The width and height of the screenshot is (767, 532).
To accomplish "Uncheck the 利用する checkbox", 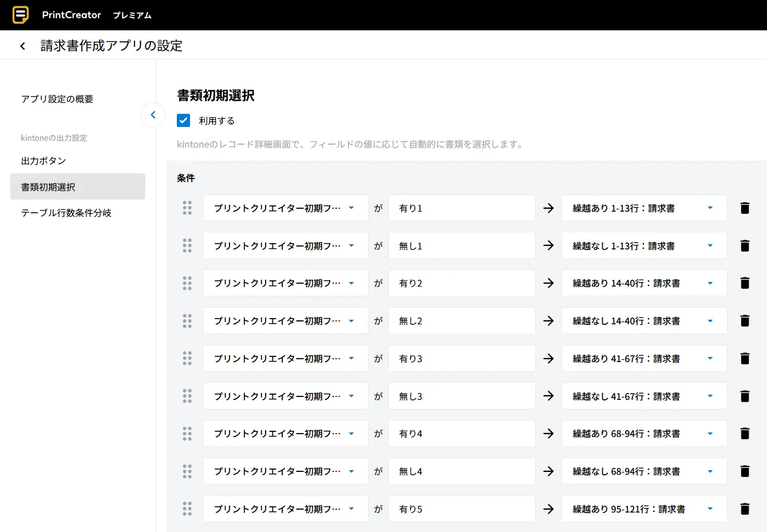I will (184, 121).
